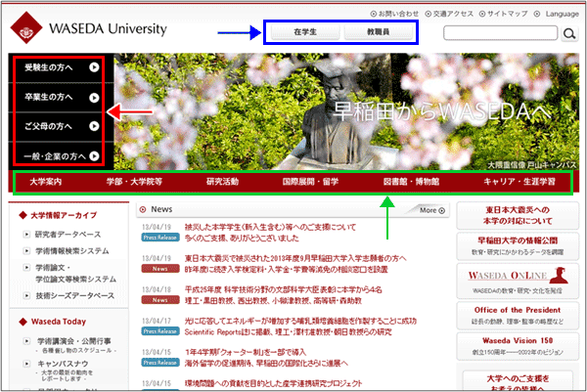
Task: Click the bullet icon before 研究者データベース
Action: click(x=26, y=235)
